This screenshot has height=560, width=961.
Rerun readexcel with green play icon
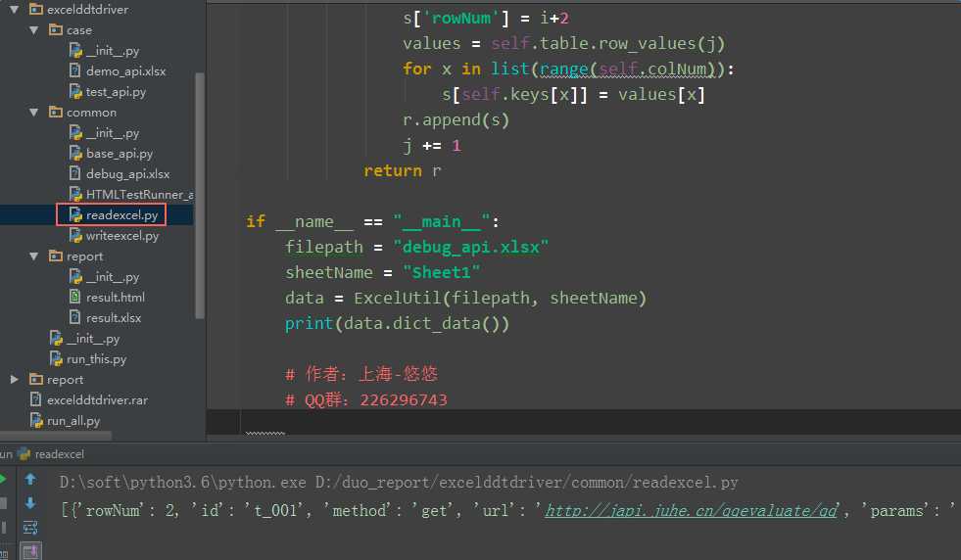click(x=3, y=479)
